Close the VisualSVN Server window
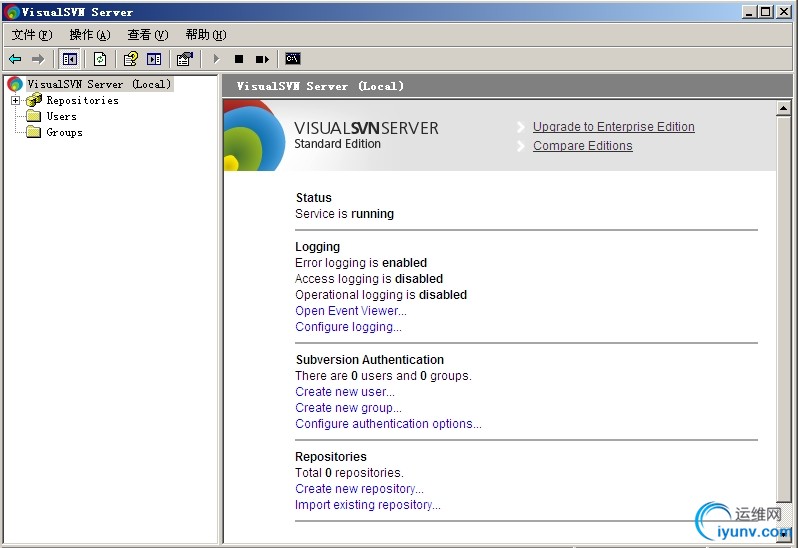The image size is (798, 548). tap(784, 12)
